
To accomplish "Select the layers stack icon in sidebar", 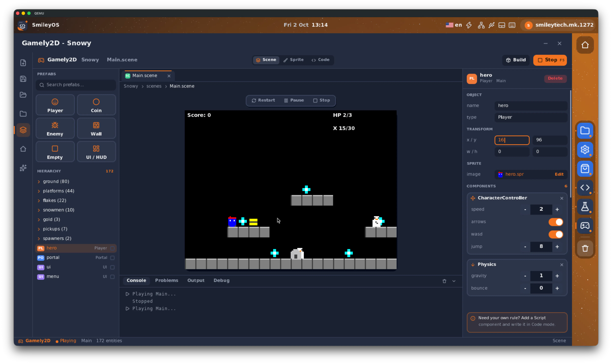I will 23,130.
